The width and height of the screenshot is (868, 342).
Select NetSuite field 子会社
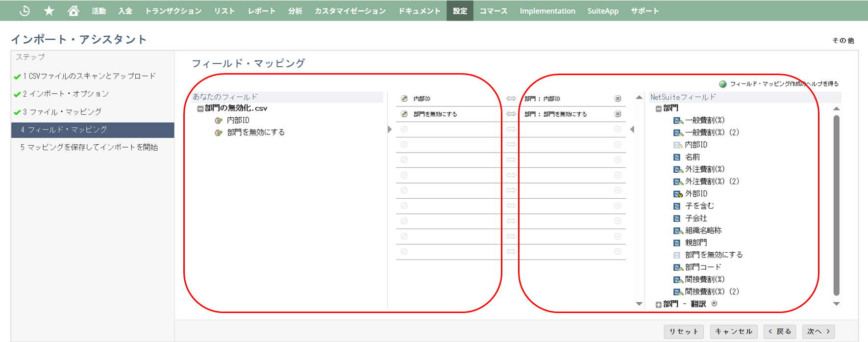(696, 218)
